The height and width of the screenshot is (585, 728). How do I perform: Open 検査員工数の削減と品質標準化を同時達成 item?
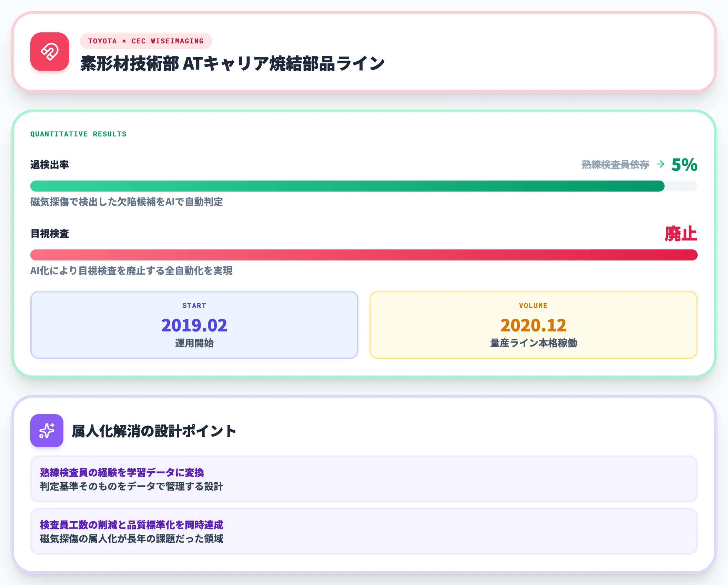pos(364,531)
